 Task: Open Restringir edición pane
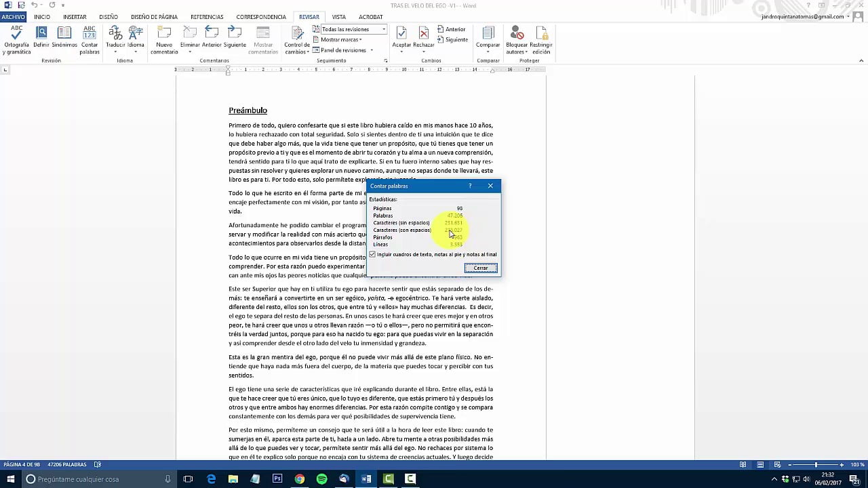click(541, 41)
